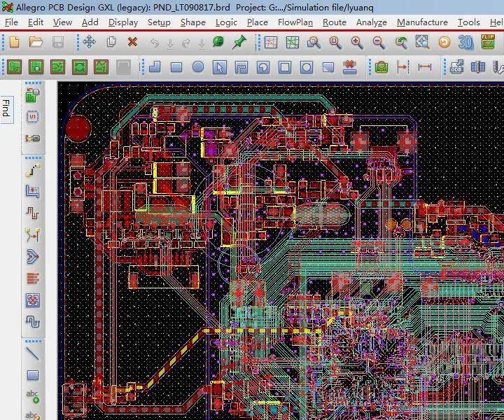Click the Shape Select arrow tool
The height and width of the screenshot is (420, 504).
tap(220, 68)
